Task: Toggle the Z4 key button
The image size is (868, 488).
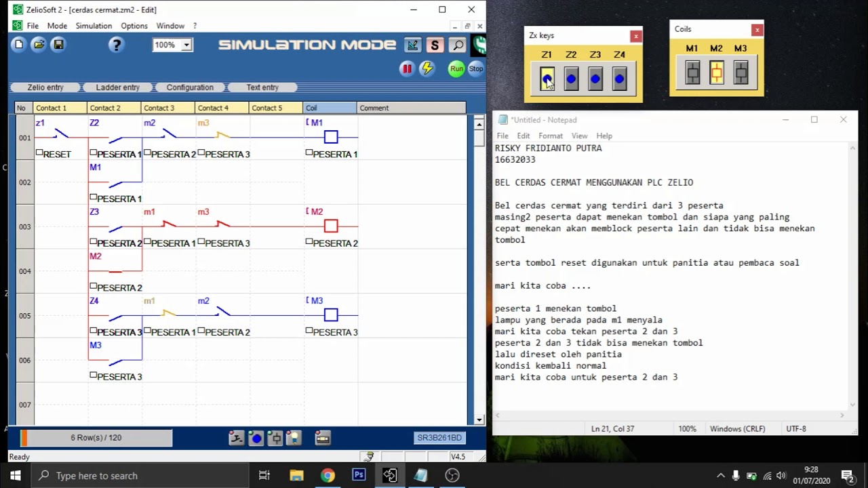Action: 619,79
